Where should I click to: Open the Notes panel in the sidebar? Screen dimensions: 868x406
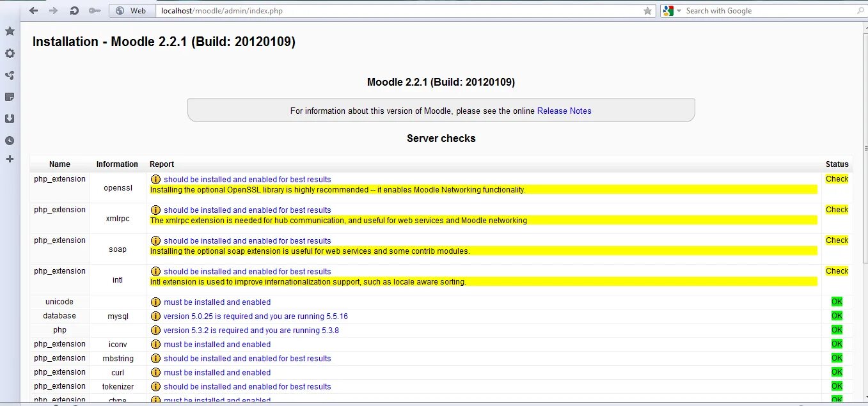[10, 97]
